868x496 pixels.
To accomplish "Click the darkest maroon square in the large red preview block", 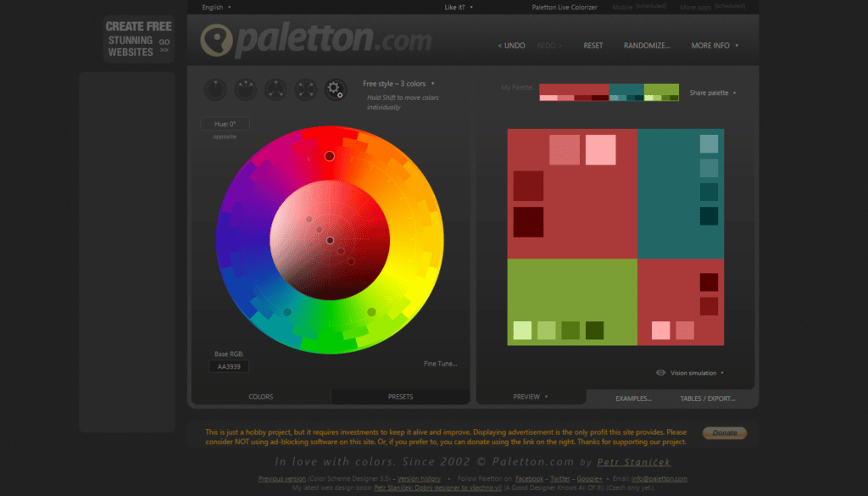I will (x=528, y=222).
